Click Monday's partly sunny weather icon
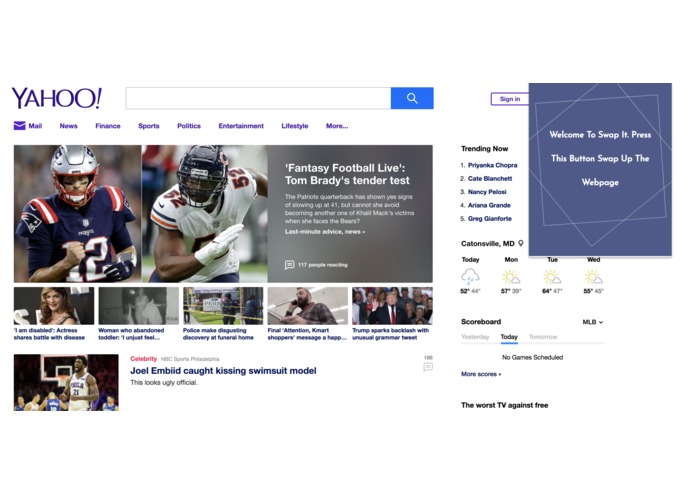This screenshot has width=695, height=494. 511,277
